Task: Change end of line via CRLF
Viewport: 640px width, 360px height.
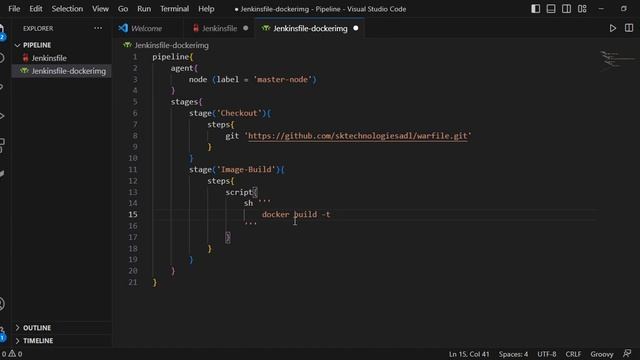Action: pos(573,354)
